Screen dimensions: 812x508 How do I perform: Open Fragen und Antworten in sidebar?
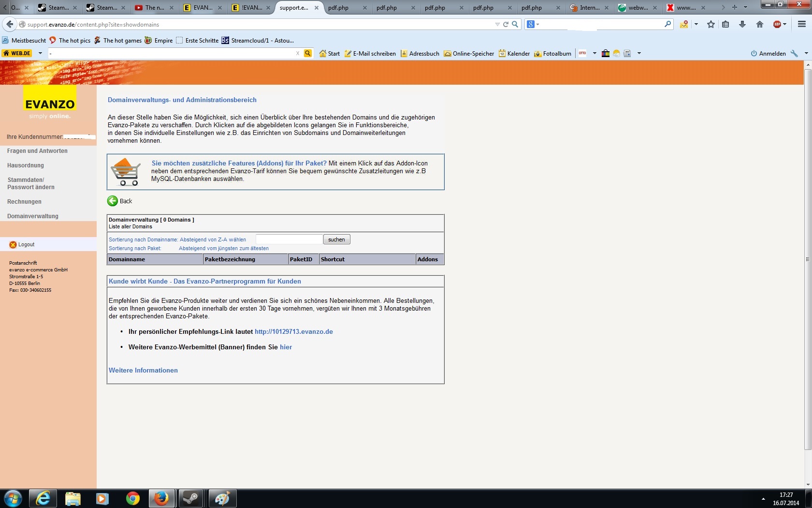coord(37,151)
